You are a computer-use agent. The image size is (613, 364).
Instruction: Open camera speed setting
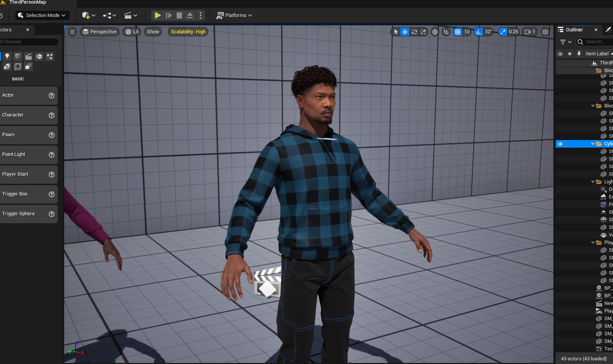point(530,32)
